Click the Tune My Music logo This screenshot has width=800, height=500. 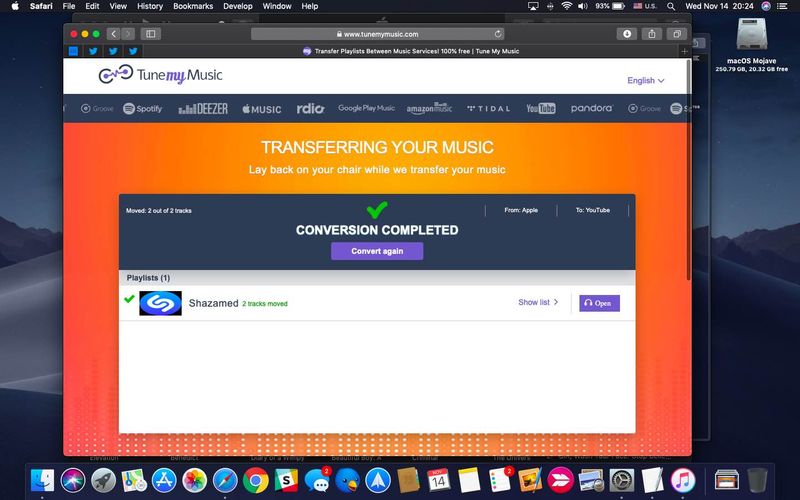[160, 74]
